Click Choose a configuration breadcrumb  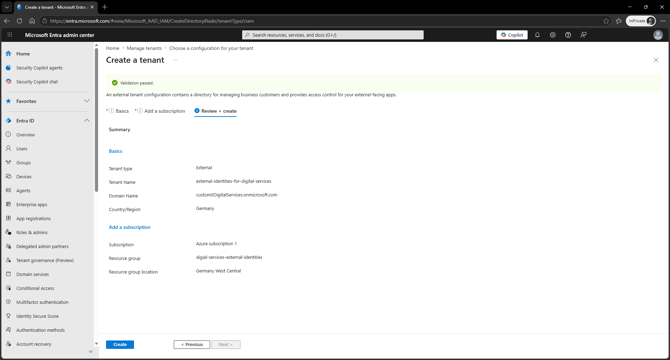[211, 48]
